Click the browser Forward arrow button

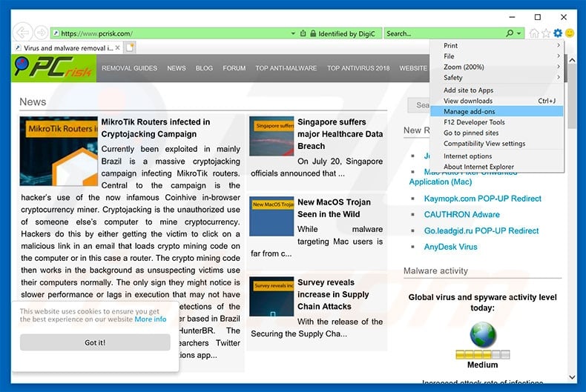41,33
